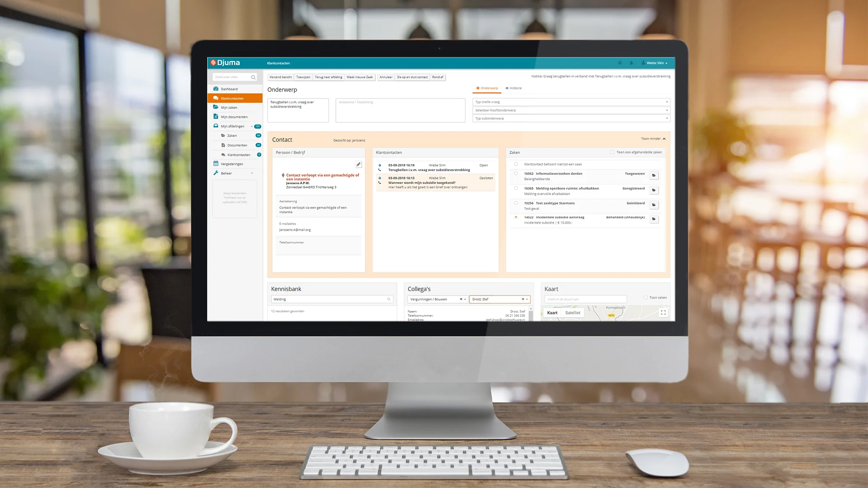The image size is (868, 488).
Task: Click the Verzend bericht button
Action: tap(281, 77)
